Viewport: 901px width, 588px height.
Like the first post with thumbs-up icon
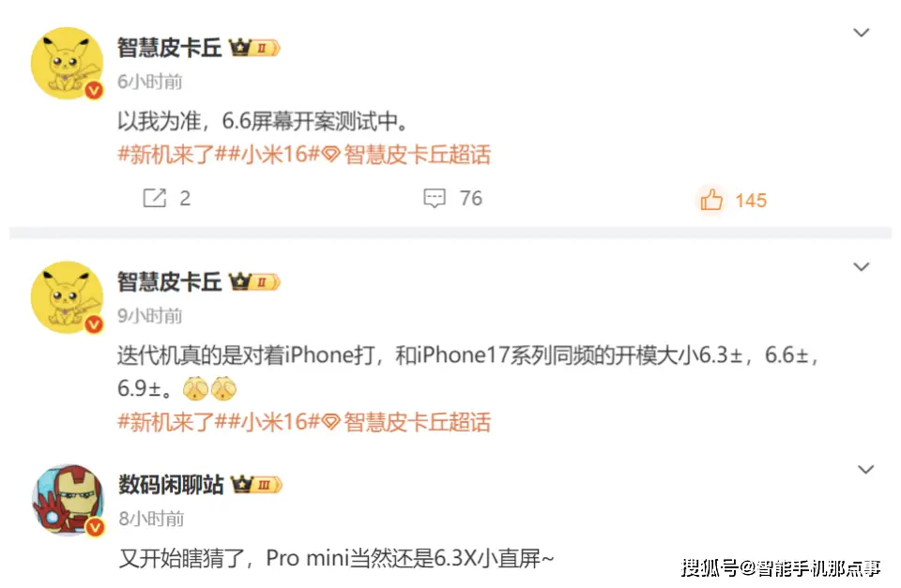pyautogui.click(x=711, y=200)
